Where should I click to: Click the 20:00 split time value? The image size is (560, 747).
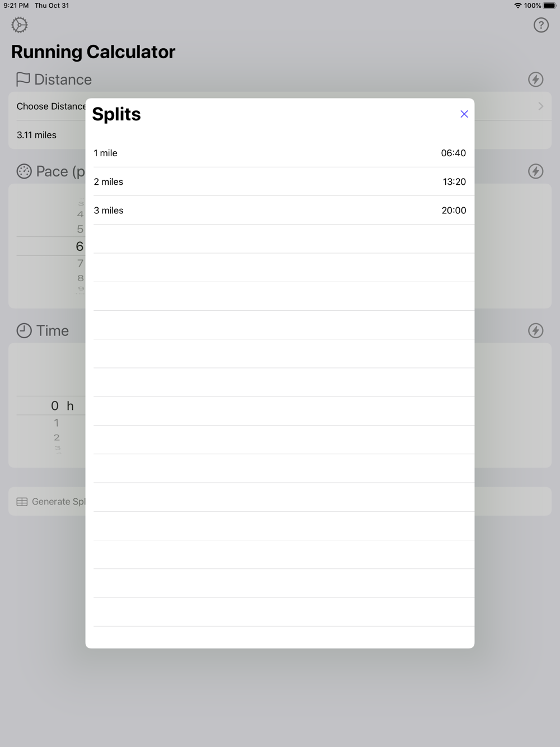454,211
